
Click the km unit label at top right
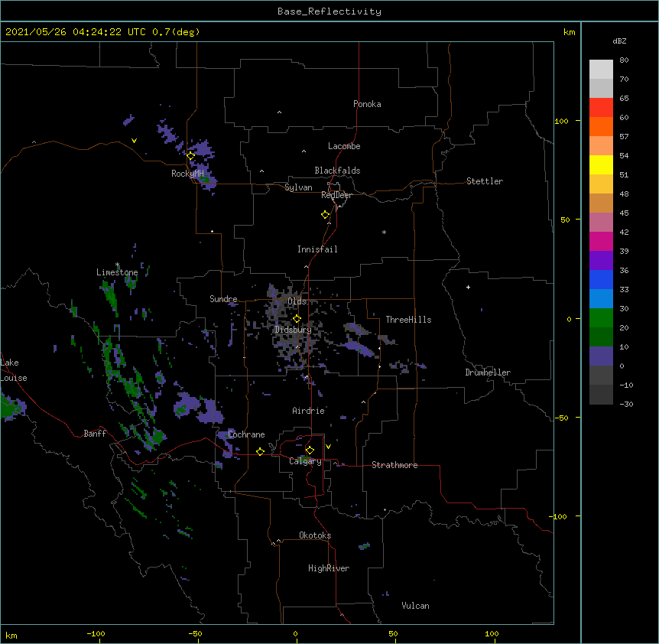569,32
